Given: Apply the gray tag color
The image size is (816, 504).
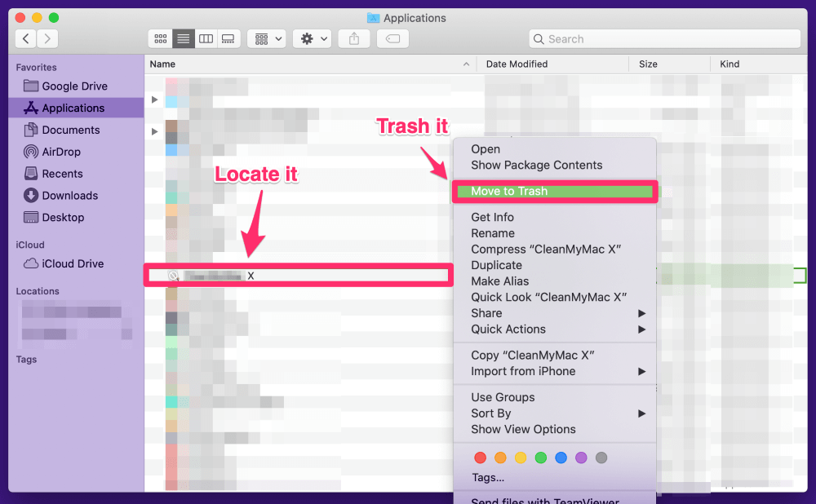Looking at the screenshot, I should click(601, 458).
